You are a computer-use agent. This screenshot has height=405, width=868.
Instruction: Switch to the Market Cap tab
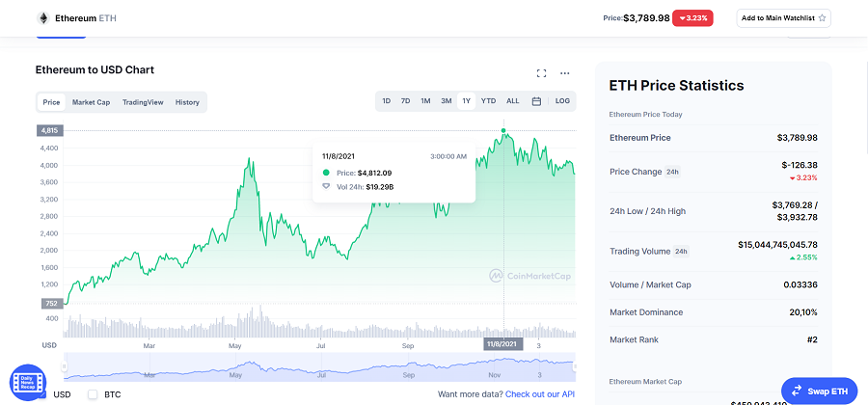click(91, 102)
